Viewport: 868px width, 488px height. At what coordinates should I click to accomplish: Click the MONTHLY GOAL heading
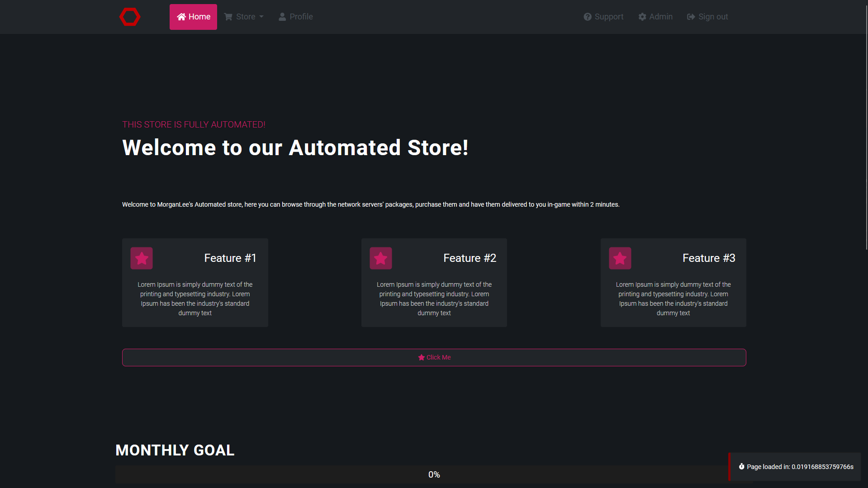click(175, 450)
